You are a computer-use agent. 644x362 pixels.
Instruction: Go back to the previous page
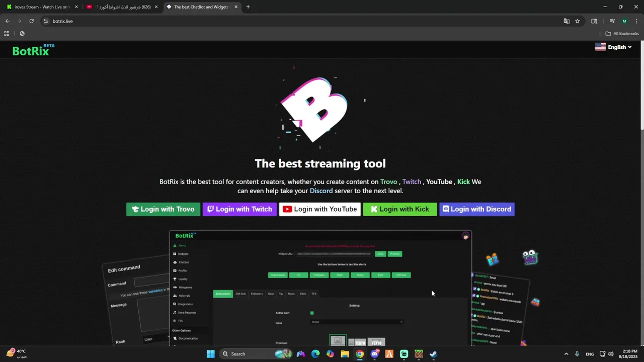pyautogui.click(x=7, y=21)
